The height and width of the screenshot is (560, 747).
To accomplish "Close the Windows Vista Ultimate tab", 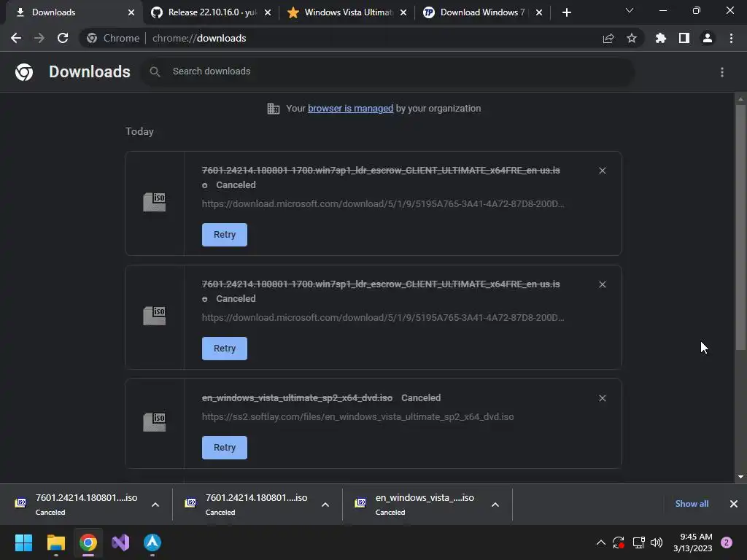I will coord(403,12).
